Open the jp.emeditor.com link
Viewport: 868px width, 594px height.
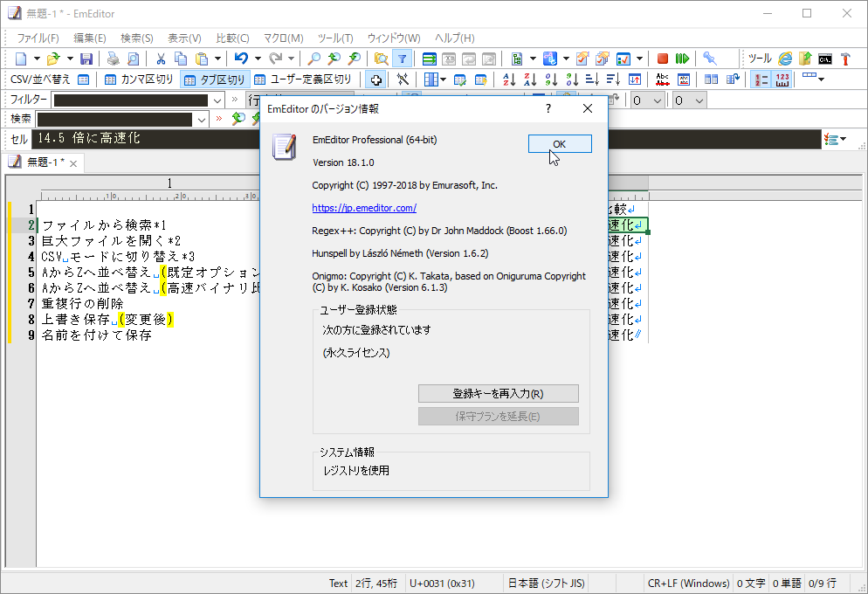pos(363,208)
